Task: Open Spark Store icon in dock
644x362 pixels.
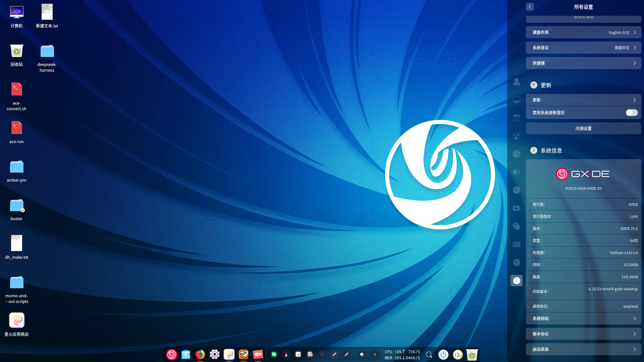Action: (229, 354)
